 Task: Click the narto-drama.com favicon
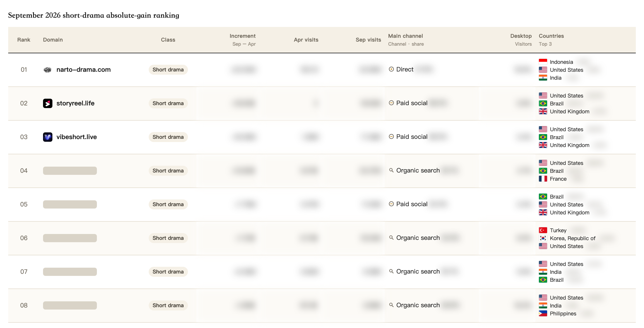[x=47, y=70]
